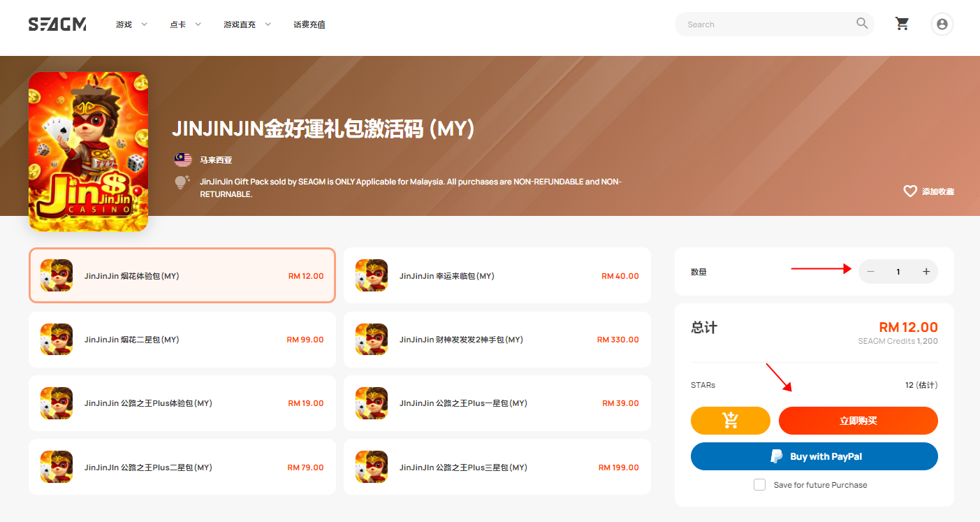Check the Save for future Purchase box
The width and height of the screenshot is (980, 522).
760,485
